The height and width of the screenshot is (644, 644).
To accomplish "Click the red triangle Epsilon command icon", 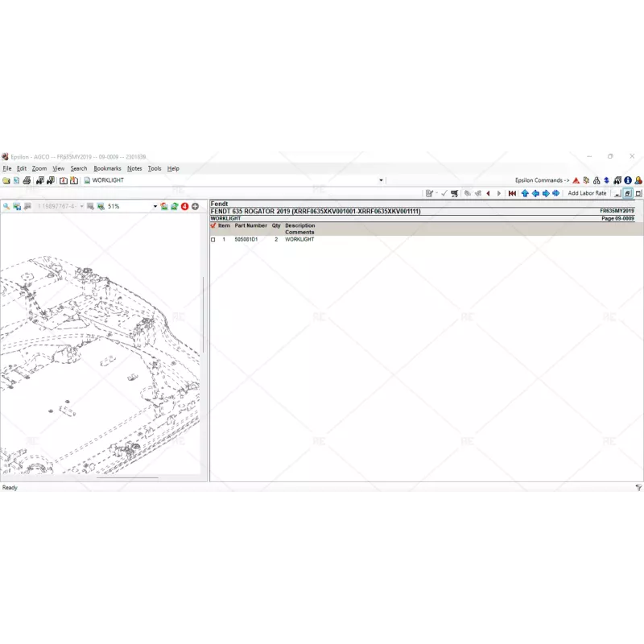I will coord(576,180).
